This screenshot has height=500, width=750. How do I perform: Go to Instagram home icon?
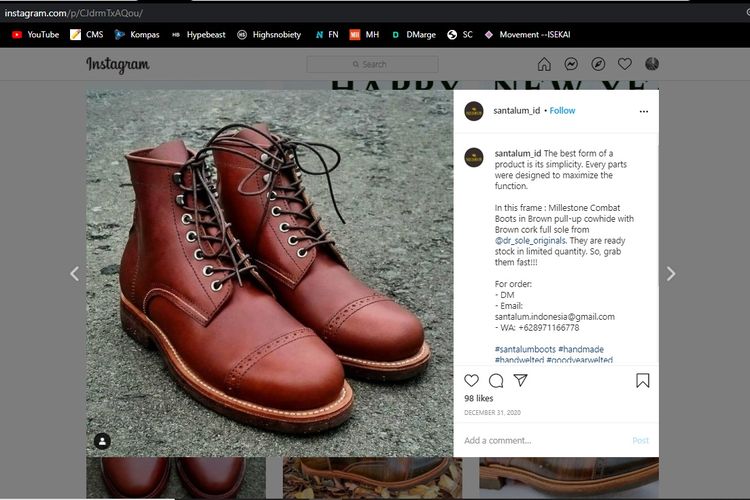tap(544, 64)
